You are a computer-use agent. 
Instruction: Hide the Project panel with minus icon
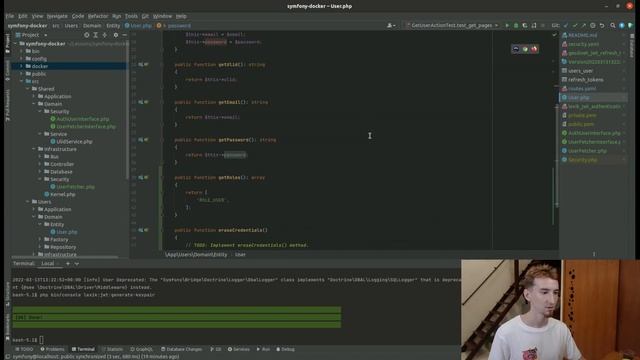[x=124, y=35]
